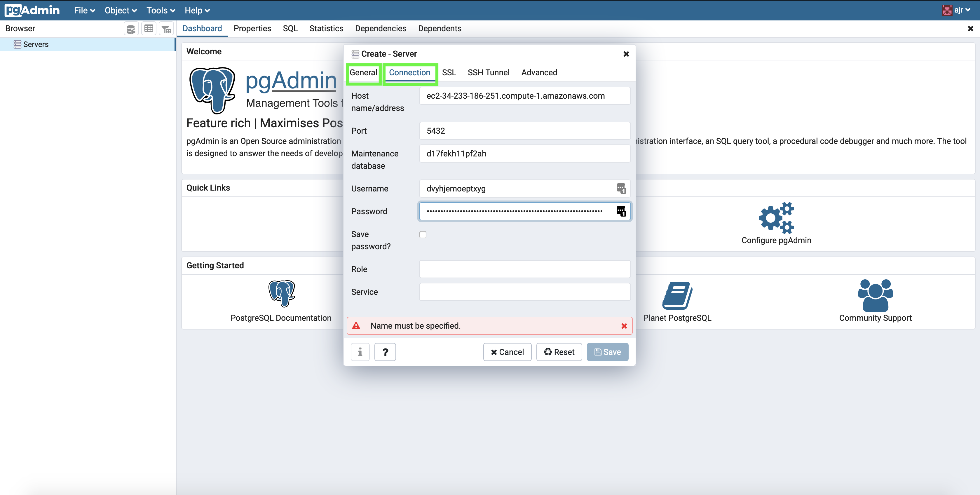The image size is (980, 495).
Task: Open Configure pgAdmin via the gears icon
Action: point(776,218)
